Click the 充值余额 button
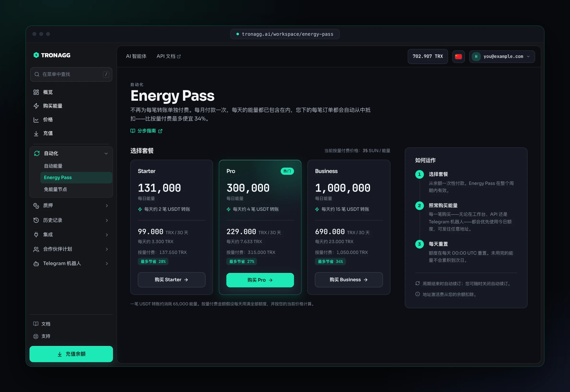570x392 pixels. tap(71, 354)
